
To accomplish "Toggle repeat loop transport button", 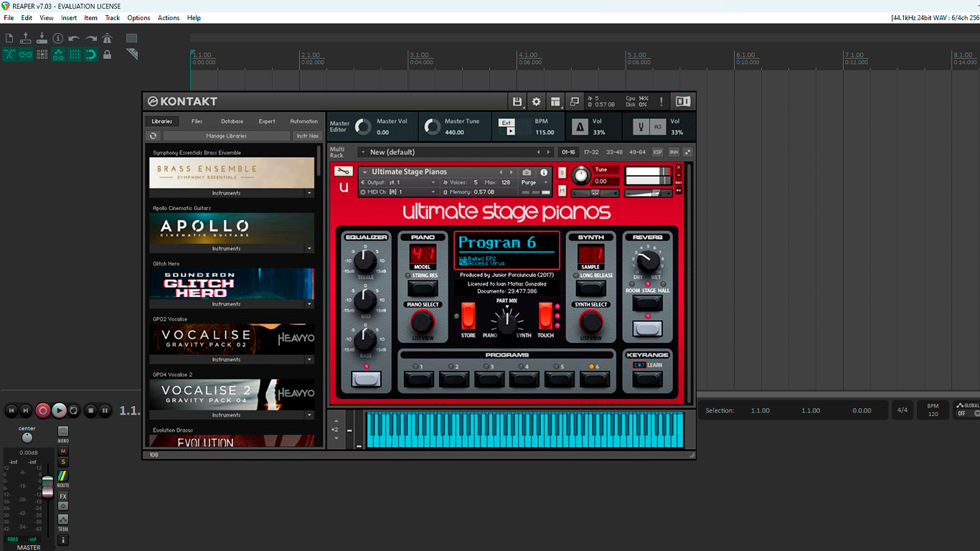I will (74, 410).
